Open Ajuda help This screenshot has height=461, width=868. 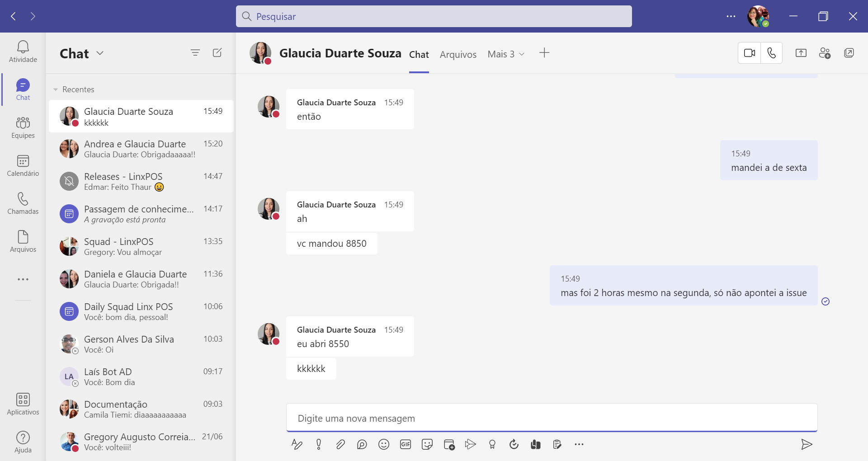point(23,442)
